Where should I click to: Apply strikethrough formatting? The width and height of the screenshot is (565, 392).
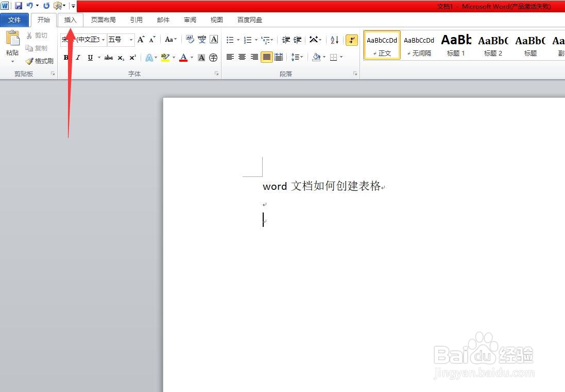tap(108, 58)
